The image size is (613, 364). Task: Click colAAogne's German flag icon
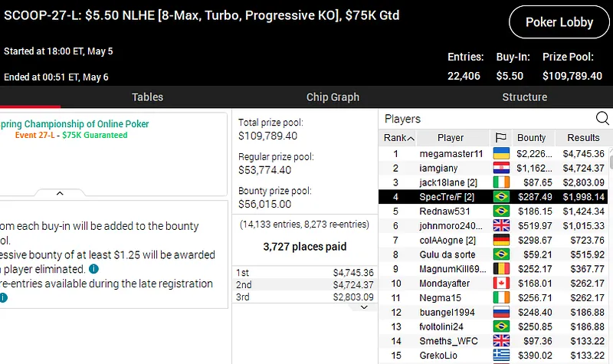502,240
